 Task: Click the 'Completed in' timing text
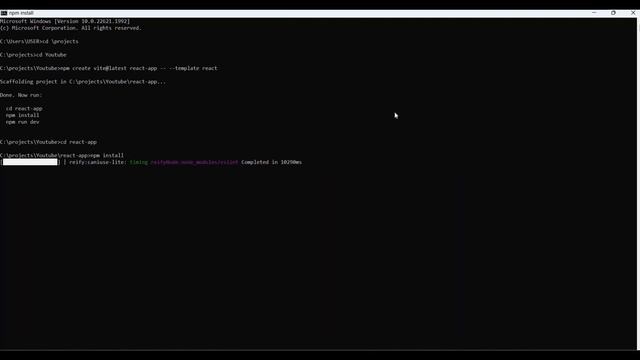point(271,162)
